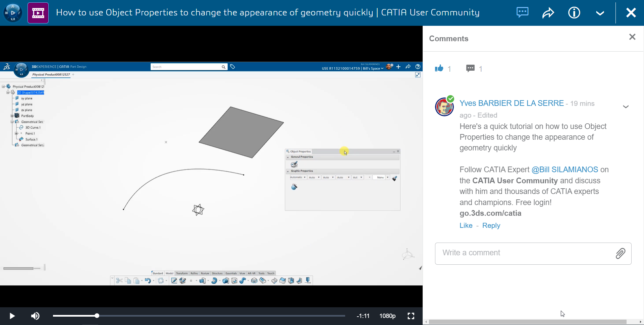Image resolution: width=644 pixels, height=325 pixels.
Task: Like Yves BARBIER's comment with thumbs up
Action: [439, 68]
